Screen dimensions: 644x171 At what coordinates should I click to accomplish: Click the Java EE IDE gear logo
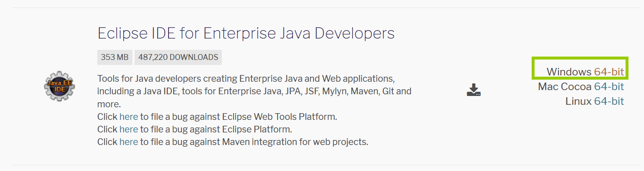tap(60, 85)
